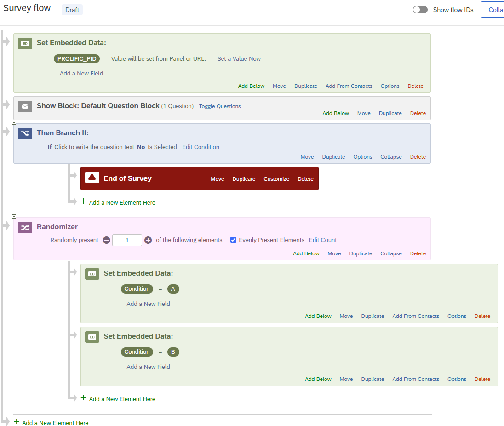Click the Default Question Block cube icon
504x426 pixels.
(25, 106)
